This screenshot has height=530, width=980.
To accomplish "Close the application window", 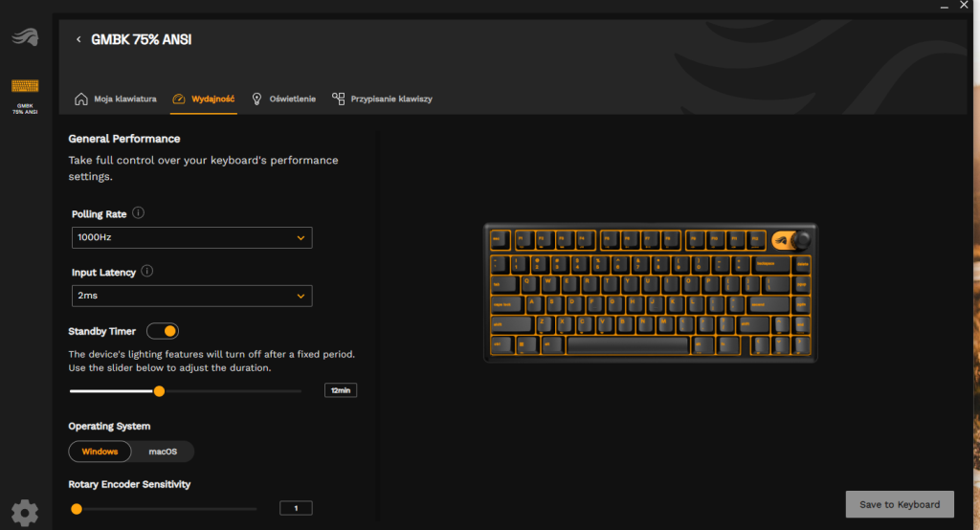I will coord(964,5).
